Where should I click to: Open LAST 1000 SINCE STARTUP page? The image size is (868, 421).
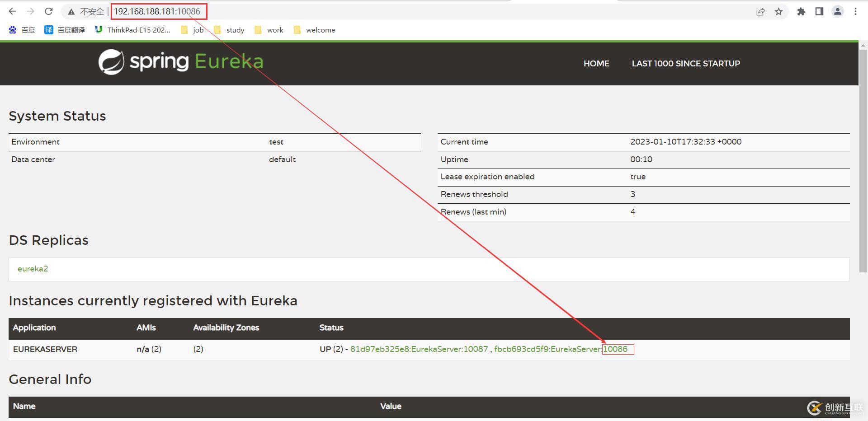[x=686, y=64]
